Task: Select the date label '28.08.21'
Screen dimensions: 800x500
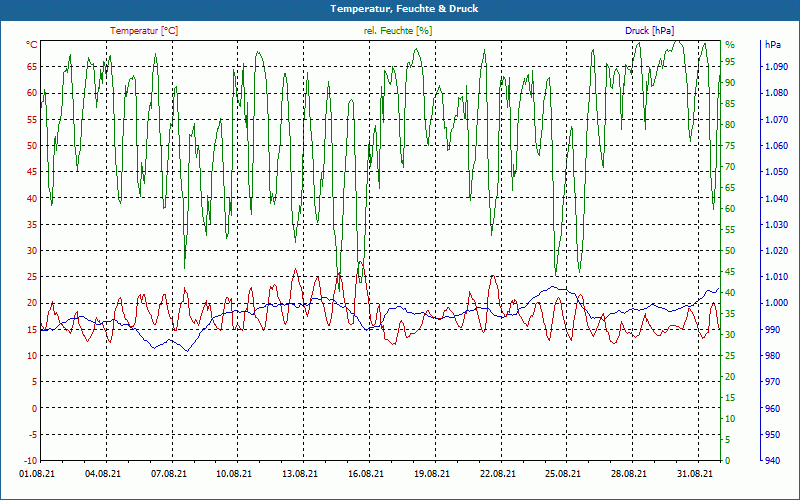Action: [629, 473]
